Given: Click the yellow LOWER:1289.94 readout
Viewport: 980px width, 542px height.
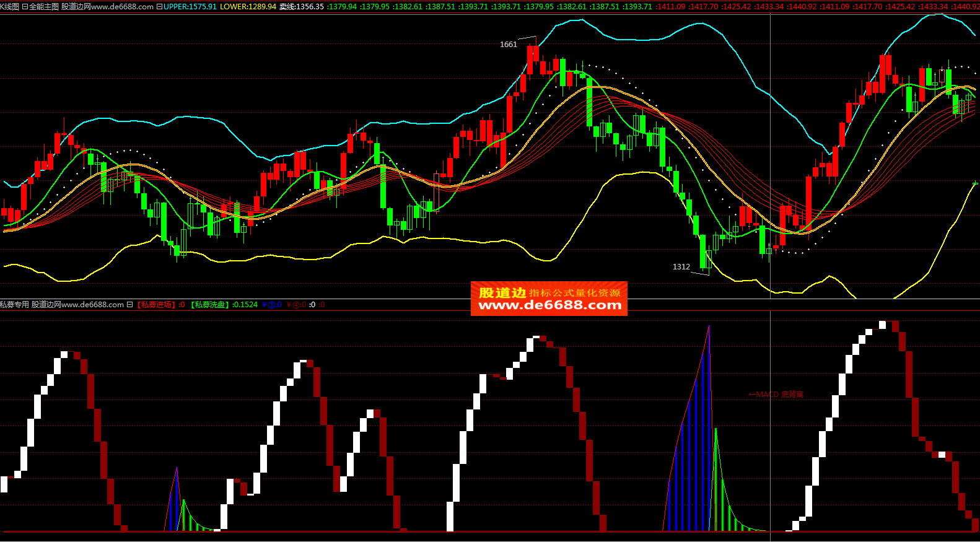Looking at the screenshot, I should coord(248,7).
